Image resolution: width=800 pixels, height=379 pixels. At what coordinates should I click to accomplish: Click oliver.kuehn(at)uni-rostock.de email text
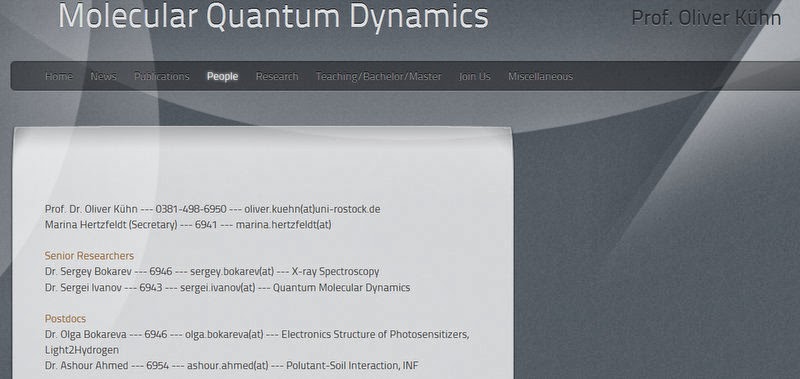(312, 209)
